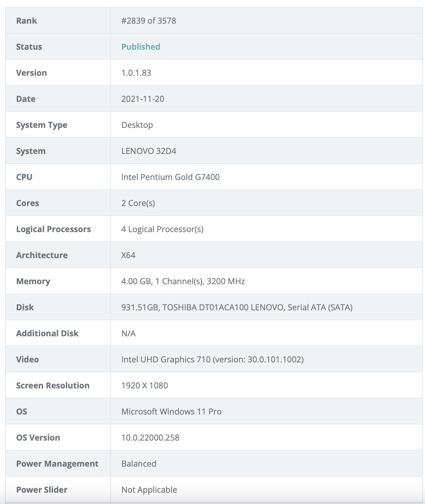Select the version number 1.0.1.83

pos(136,73)
